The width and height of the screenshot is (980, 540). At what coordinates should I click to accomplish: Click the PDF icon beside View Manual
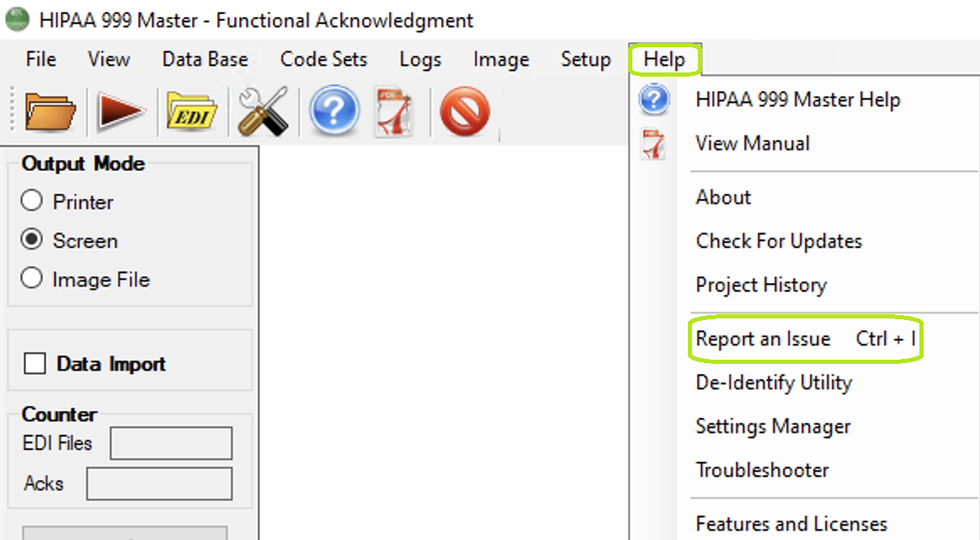pos(653,143)
